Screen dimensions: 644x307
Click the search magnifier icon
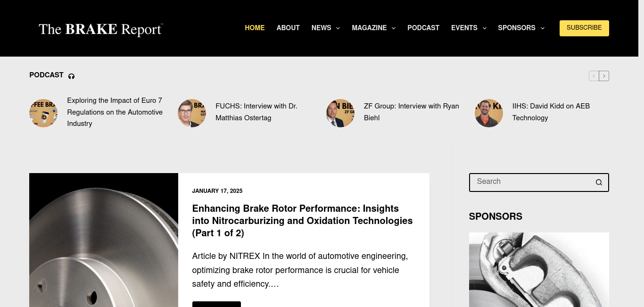pyautogui.click(x=599, y=183)
